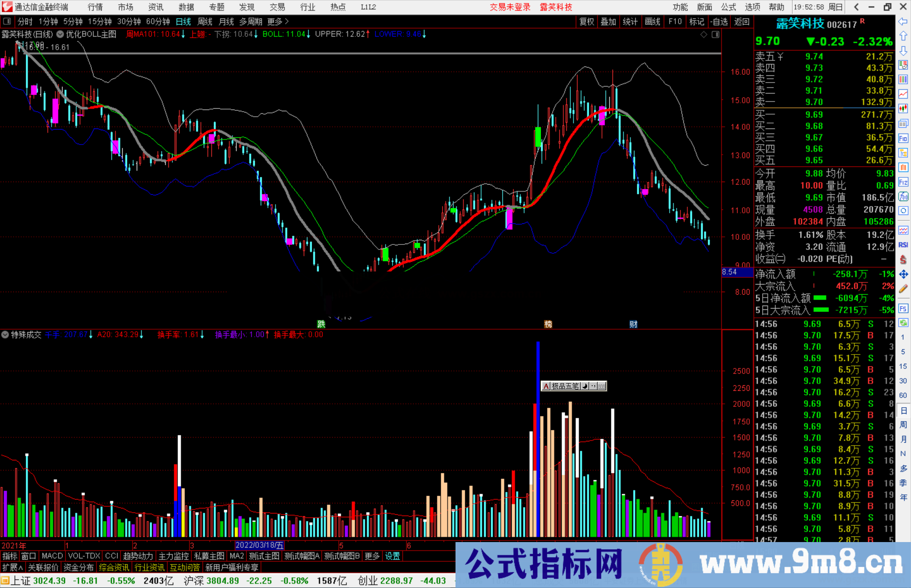Expand the 特殊成交 indicator dropdown
The width and height of the screenshot is (911, 588).
pyautogui.click(x=5, y=335)
